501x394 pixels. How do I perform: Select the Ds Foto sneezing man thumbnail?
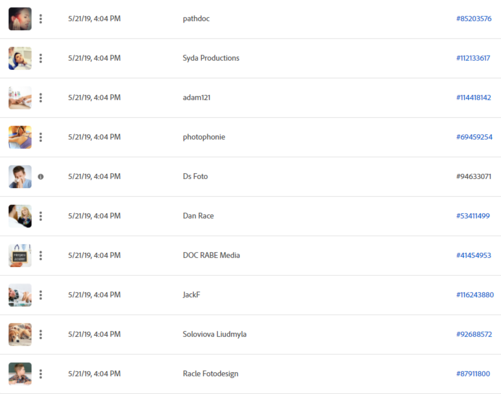(20, 177)
